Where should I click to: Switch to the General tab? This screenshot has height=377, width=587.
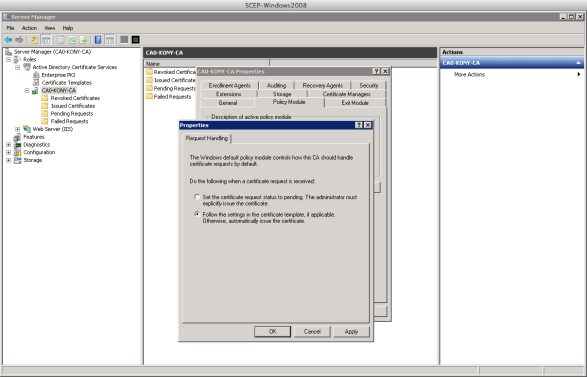coord(228,103)
